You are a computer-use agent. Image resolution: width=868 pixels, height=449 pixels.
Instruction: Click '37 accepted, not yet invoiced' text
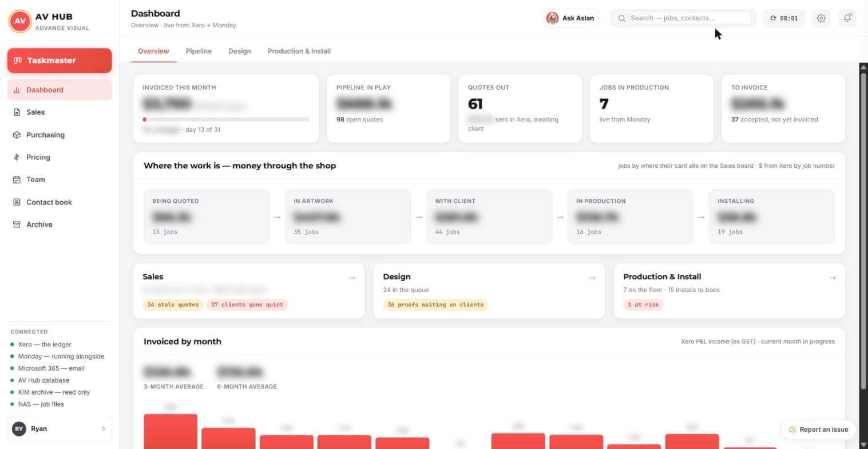(x=775, y=120)
